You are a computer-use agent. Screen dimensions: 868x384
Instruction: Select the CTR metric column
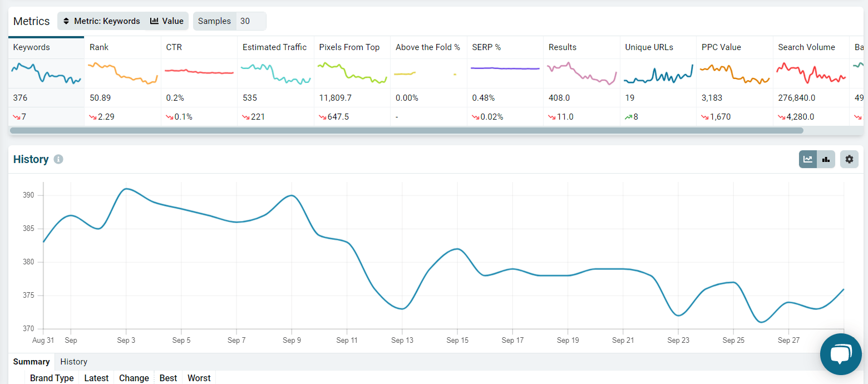pyautogui.click(x=199, y=47)
